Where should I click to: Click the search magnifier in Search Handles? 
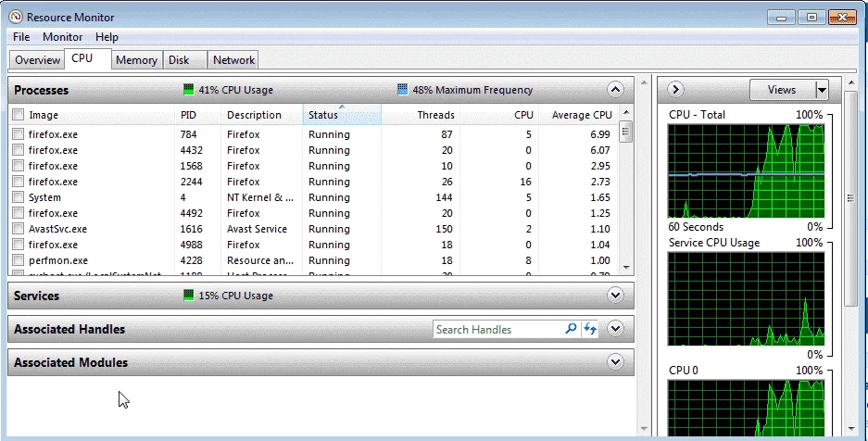click(571, 329)
